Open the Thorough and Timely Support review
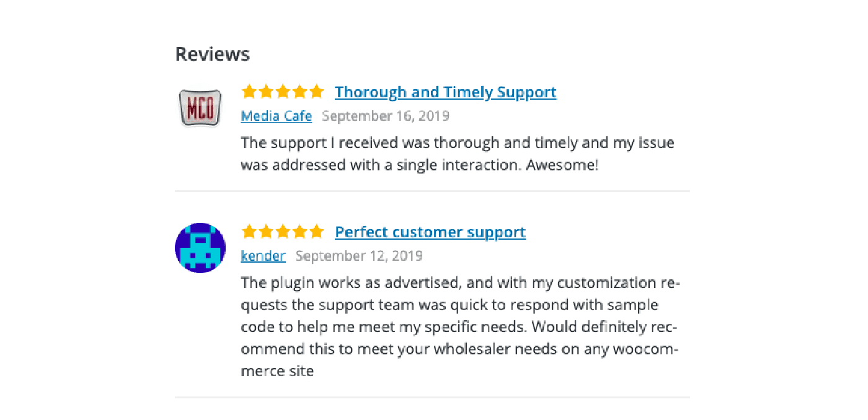Screen dimensions: 868x420 click(445, 92)
